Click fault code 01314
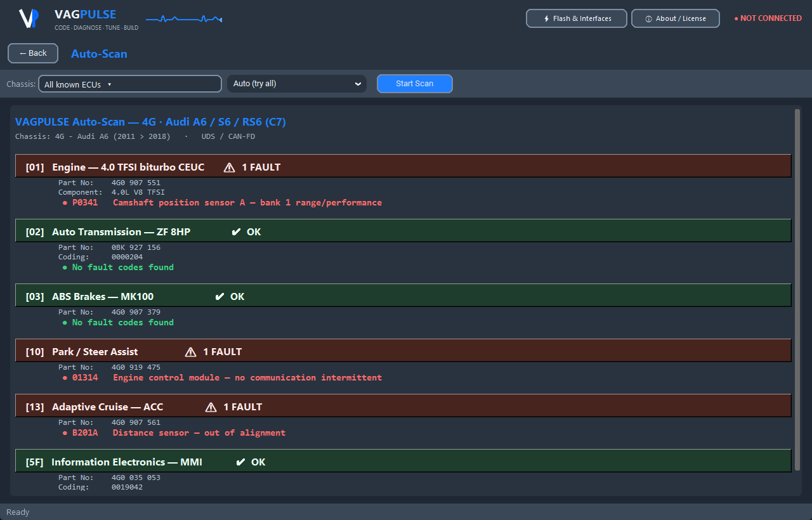This screenshot has height=520, width=812. pyautogui.click(x=85, y=378)
